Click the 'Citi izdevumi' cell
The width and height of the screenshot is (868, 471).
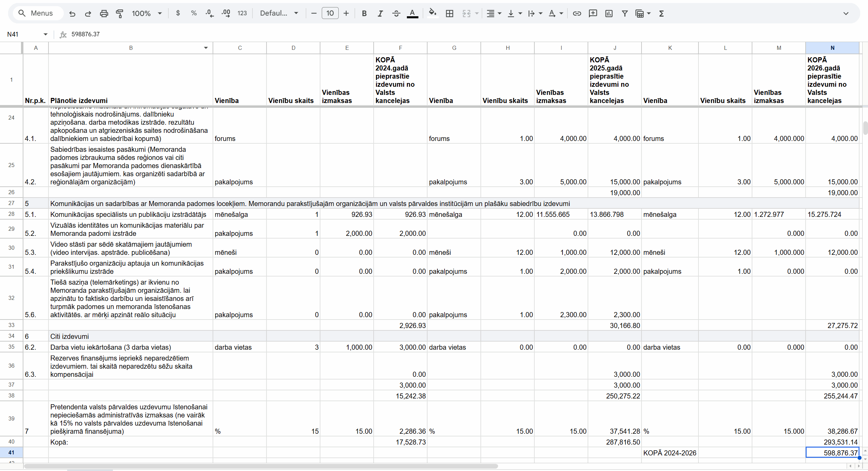[131, 336]
